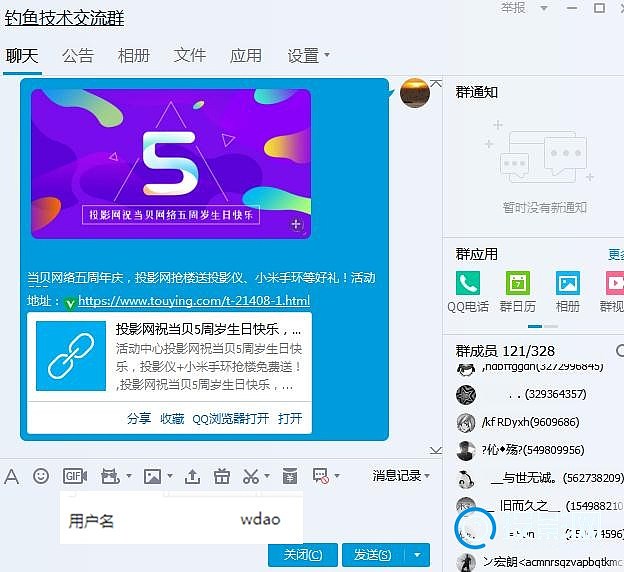Select member 旧而久之__
624x572 pixels.
coord(539,506)
